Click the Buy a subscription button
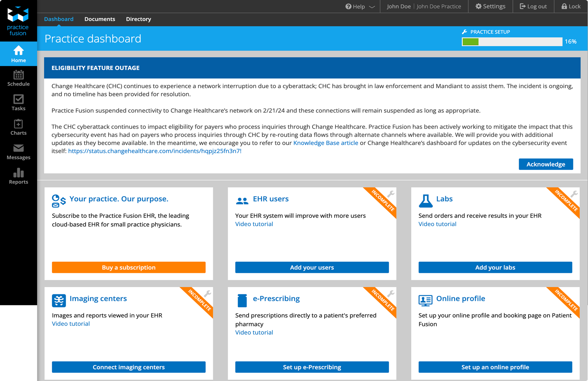 129,267
